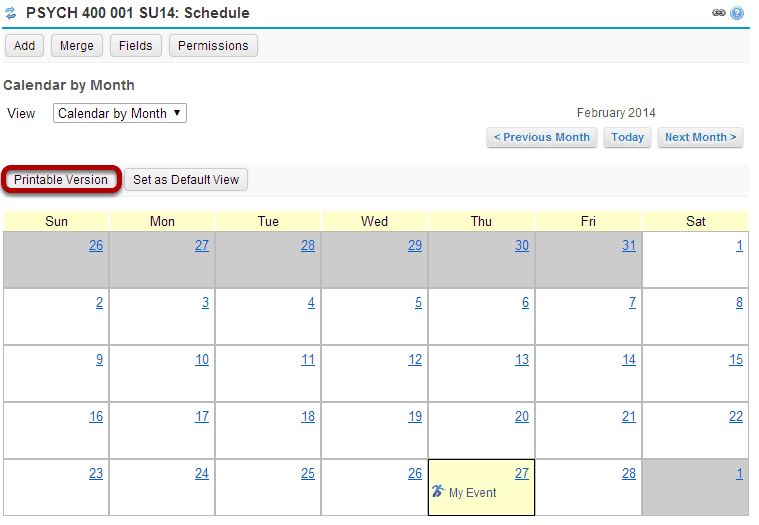Screen dimensions: 759x525
Task: Select January 31 date link
Action: point(629,245)
